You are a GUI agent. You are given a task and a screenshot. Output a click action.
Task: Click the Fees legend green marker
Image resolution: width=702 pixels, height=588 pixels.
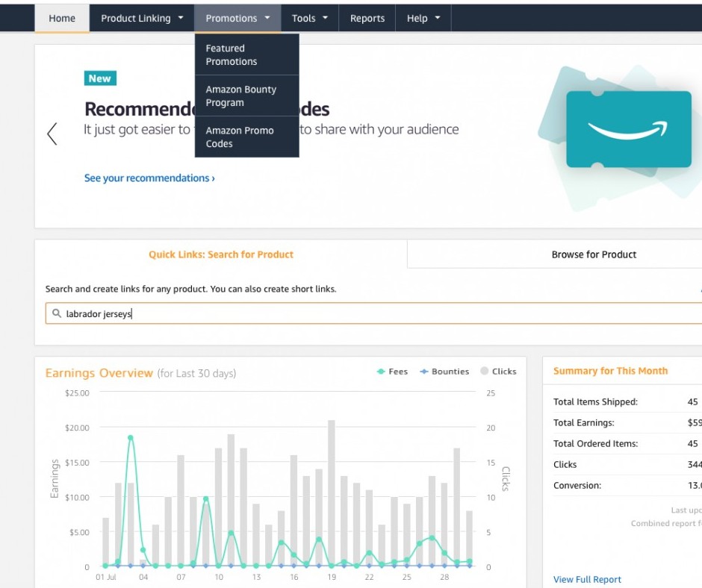click(x=381, y=372)
